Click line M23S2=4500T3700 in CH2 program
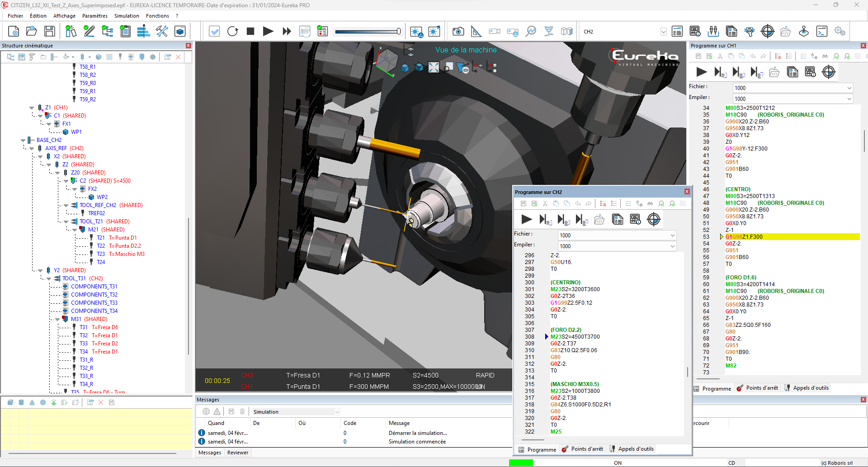 575,337
